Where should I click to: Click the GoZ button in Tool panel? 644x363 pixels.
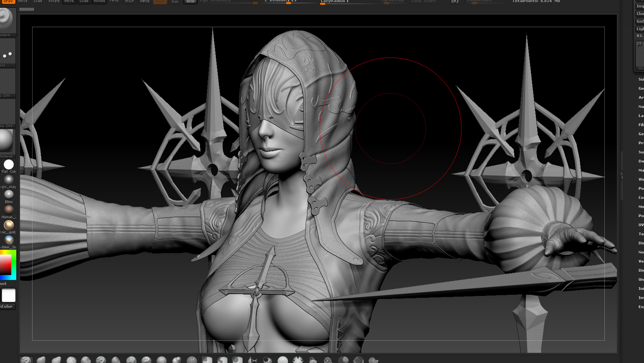point(640,21)
